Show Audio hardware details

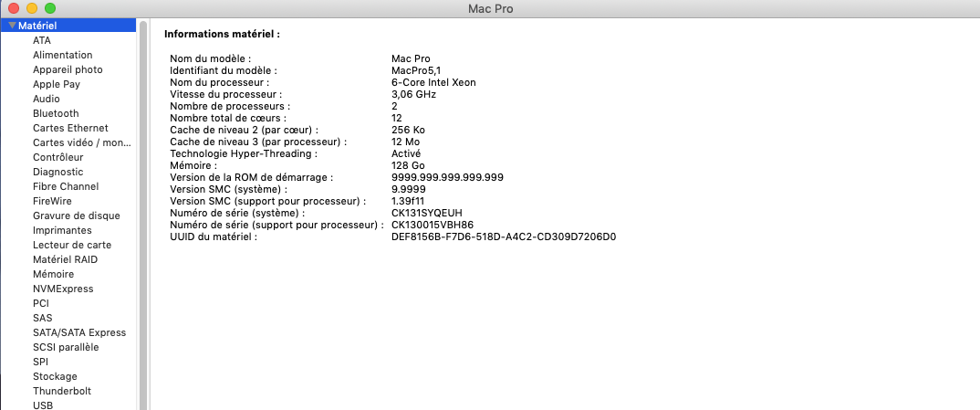(47, 99)
